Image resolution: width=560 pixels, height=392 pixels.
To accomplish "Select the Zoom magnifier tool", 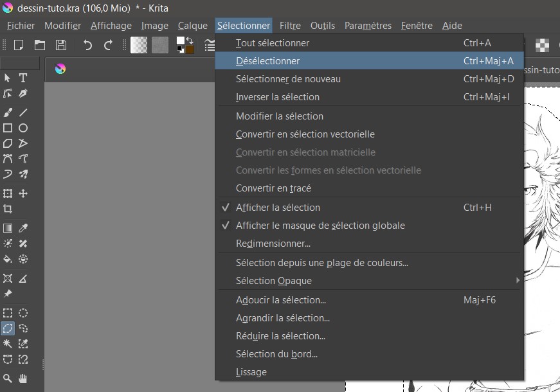I will (x=8, y=379).
